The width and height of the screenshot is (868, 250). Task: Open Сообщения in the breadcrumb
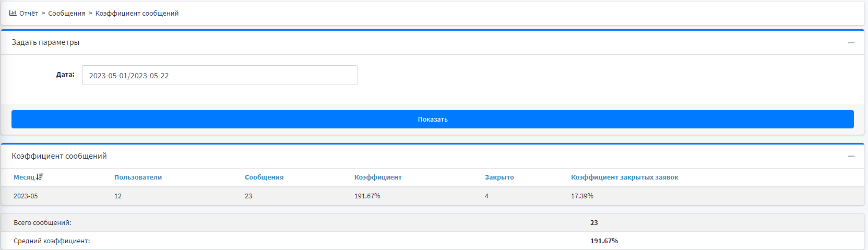(66, 14)
